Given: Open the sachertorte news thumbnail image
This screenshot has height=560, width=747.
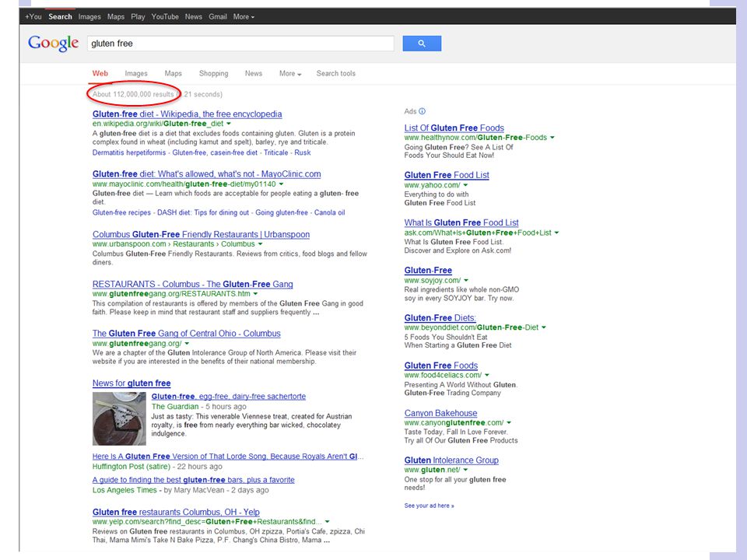Looking at the screenshot, I should [x=119, y=418].
